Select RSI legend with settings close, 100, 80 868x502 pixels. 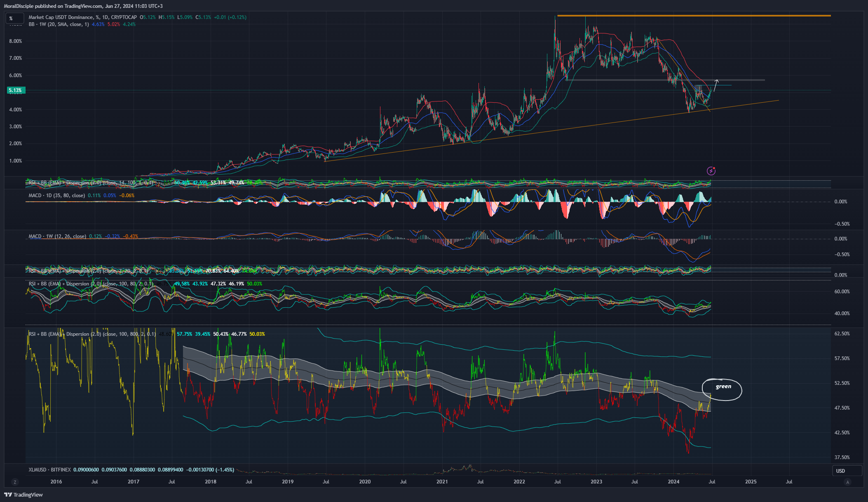pyautogui.click(x=91, y=284)
